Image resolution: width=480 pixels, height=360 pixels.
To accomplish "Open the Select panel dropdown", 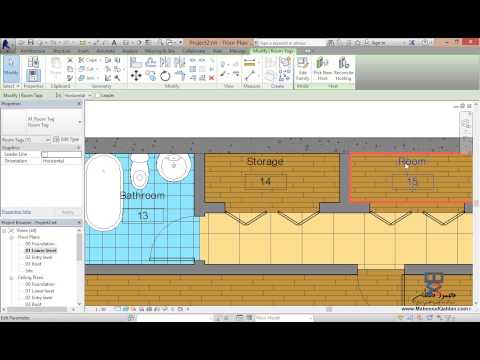I will coord(11,86).
